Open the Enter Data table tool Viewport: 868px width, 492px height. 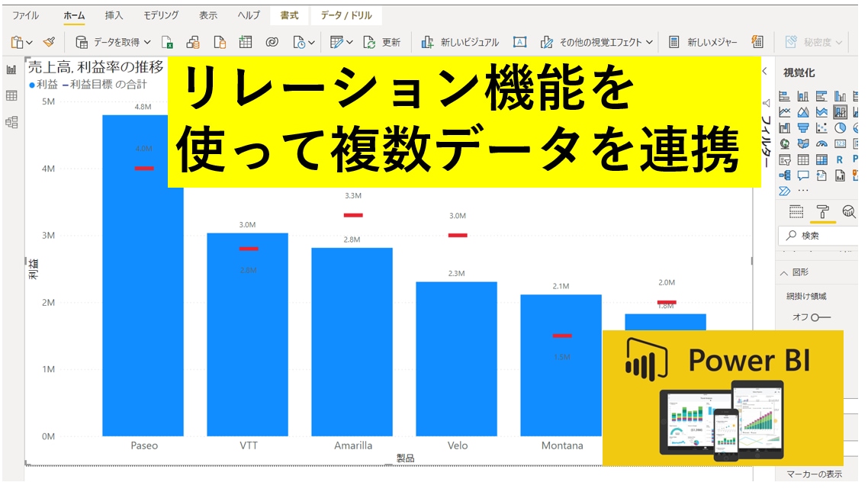[246, 42]
